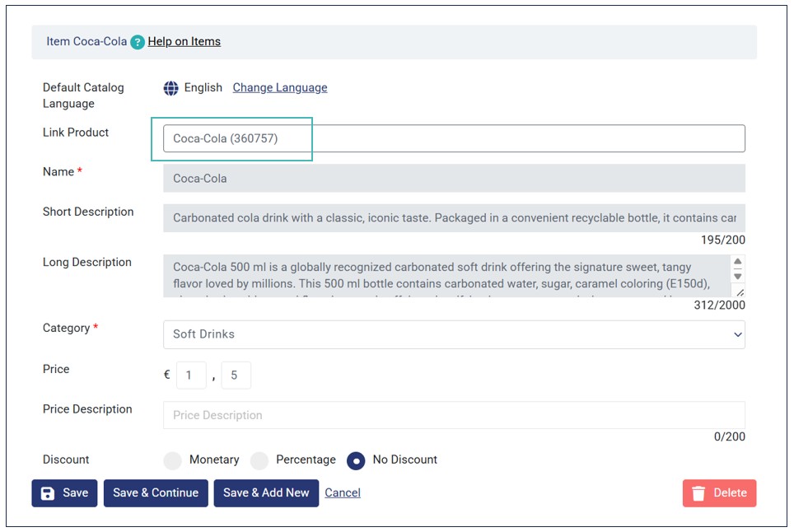Image resolution: width=794 pixels, height=532 pixels.
Task: Click the teal help question mark icon
Action: click(138, 42)
